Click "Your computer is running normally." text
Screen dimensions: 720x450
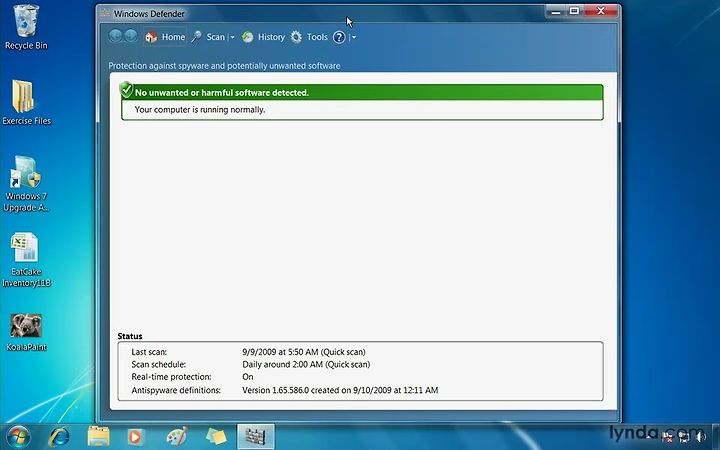point(200,110)
